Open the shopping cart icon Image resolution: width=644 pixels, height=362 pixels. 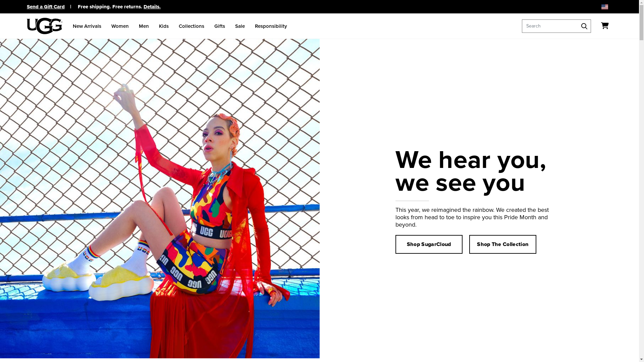click(605, 26)
